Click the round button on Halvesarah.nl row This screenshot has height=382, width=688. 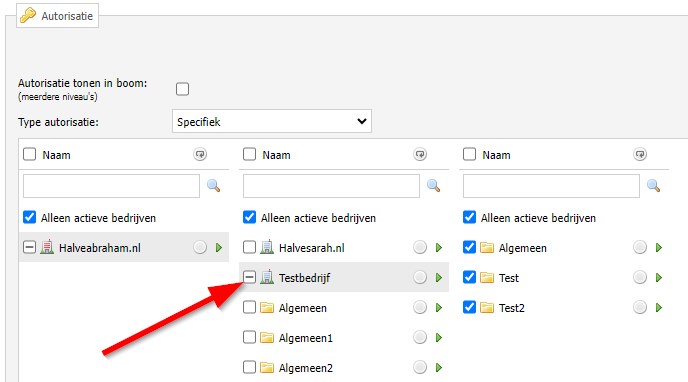point(420,247)
